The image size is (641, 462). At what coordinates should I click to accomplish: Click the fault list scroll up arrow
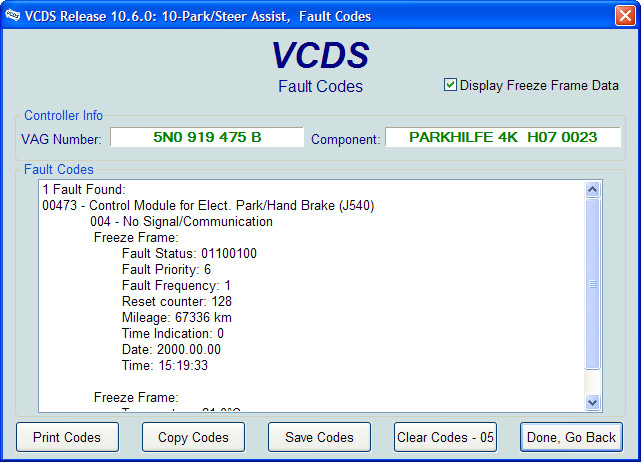592,189
